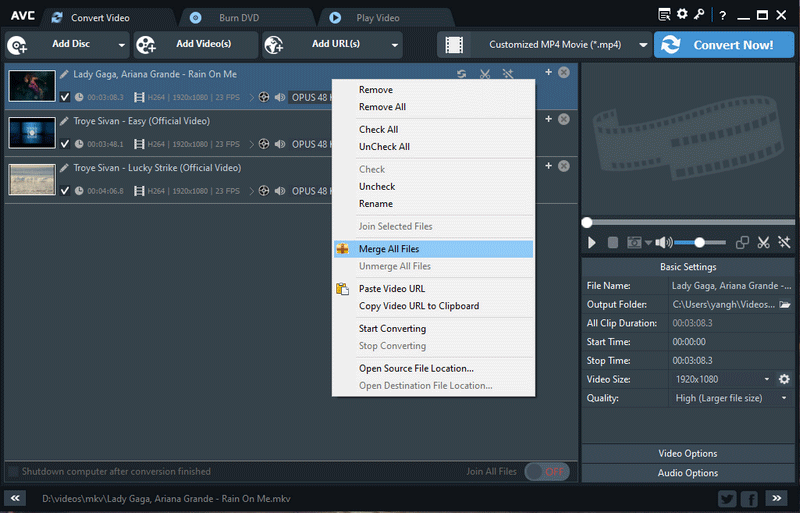Mute preview with speaker icon
Viewport: 800px width, 513px height.
pos(663,242)
